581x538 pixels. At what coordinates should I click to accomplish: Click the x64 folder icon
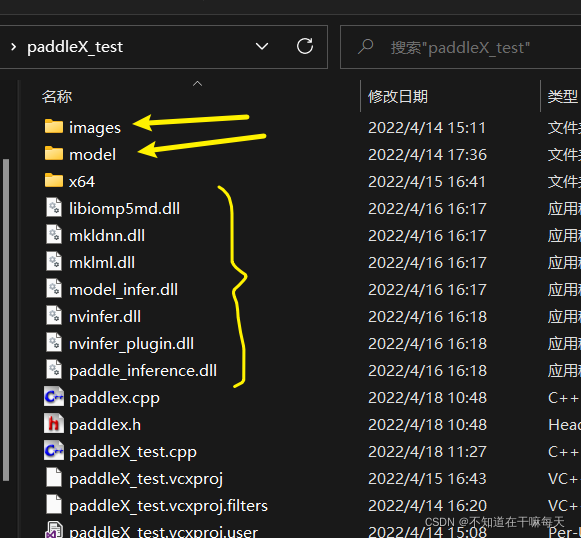pos(54,180)
